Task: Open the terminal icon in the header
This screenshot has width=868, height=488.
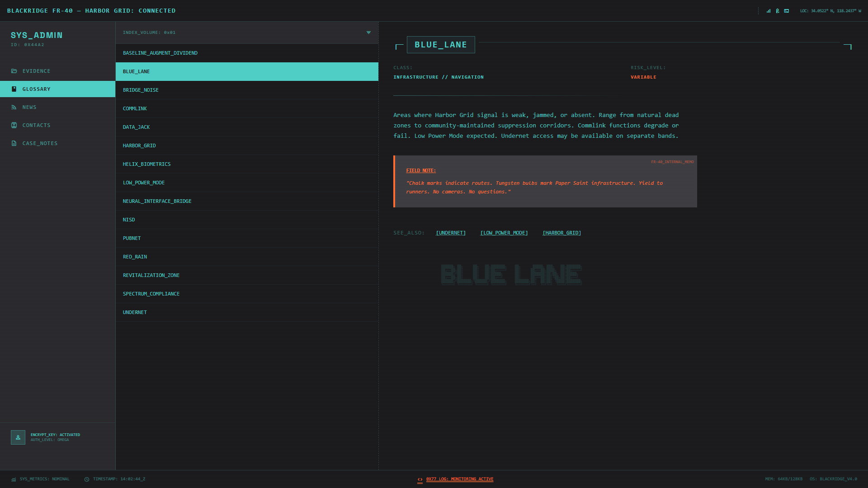Action: tap(787, 11)
